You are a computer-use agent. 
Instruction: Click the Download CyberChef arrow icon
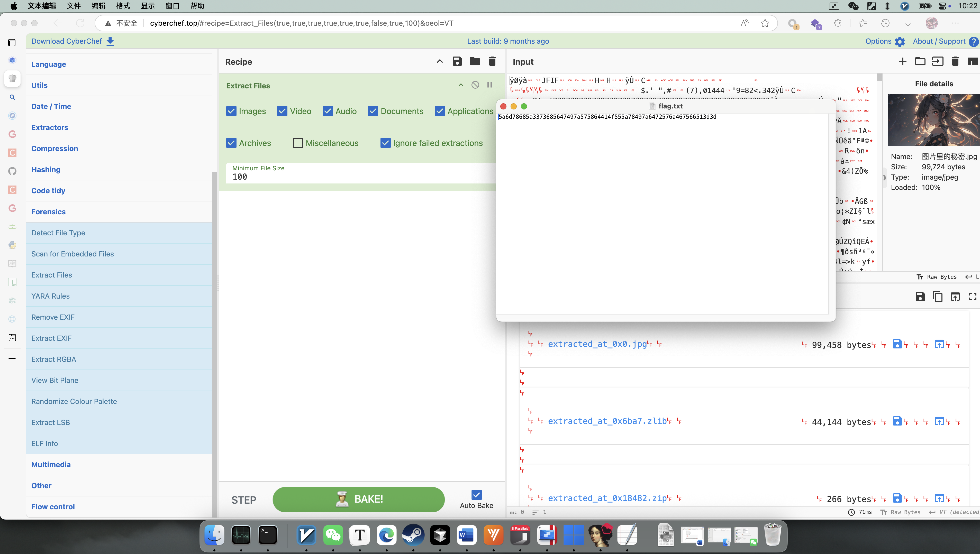[110, 41]
